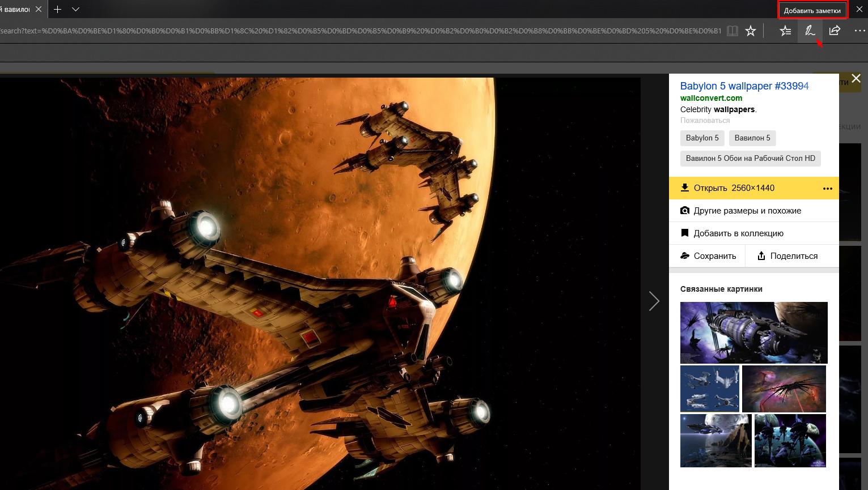Click Открыть 2560×1440 button

point(743,188)
